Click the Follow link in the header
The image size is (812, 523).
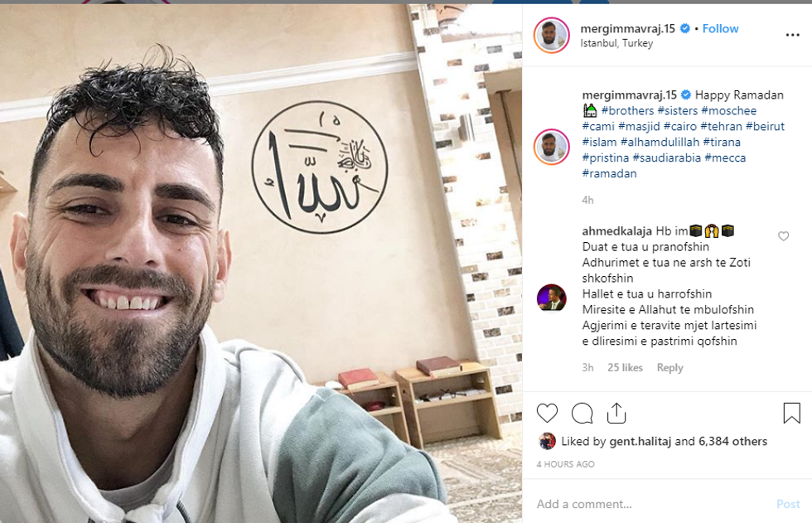click(x=720, y=28)
